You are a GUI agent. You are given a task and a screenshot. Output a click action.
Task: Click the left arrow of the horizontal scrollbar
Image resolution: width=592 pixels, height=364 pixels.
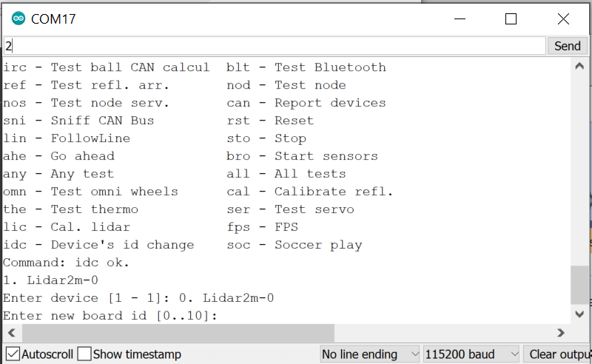pos(10,332)
